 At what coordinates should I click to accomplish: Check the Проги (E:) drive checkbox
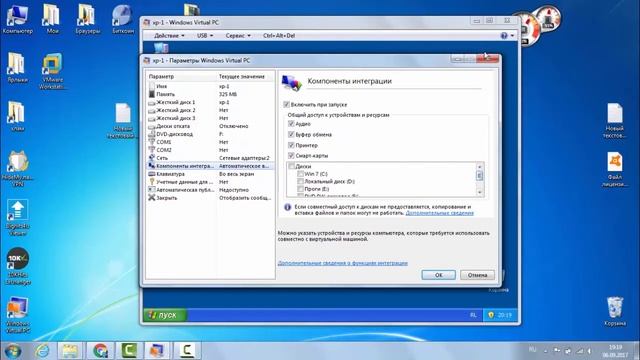(x=300, y=189)
